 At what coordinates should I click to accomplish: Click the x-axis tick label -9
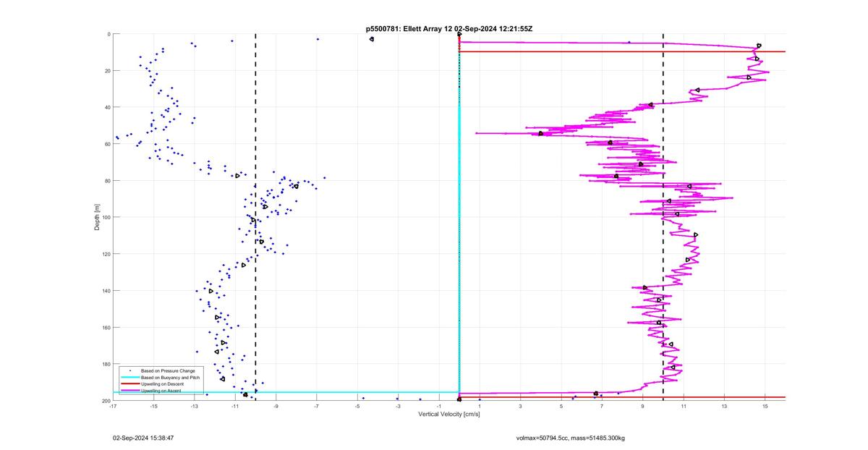click(x=276, y=406)
